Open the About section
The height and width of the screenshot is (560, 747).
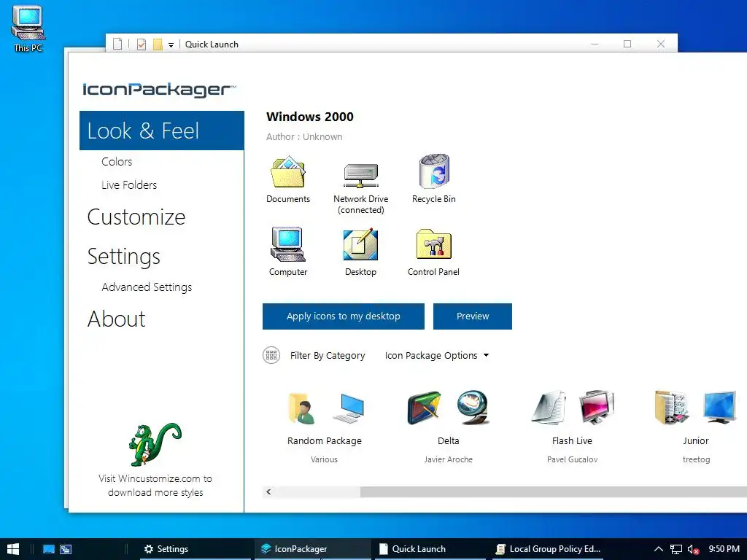point(116,319)
